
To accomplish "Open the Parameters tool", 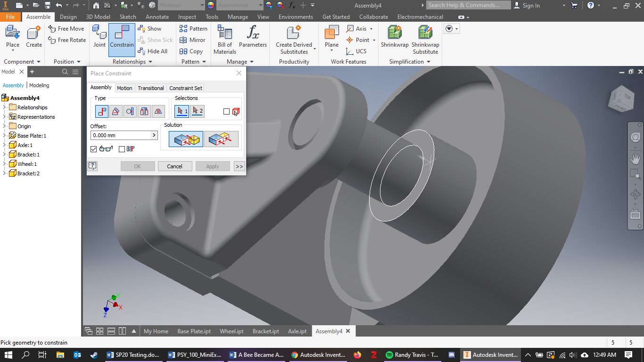I will (x=253, y=37).
